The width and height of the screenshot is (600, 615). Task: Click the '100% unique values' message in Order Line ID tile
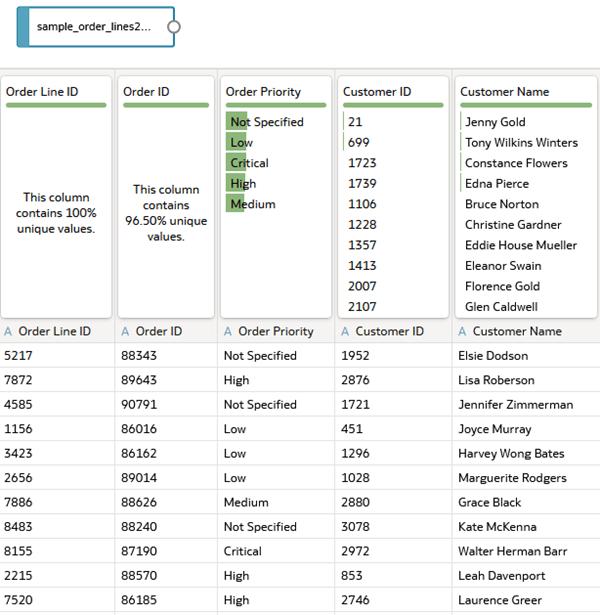pos(56,213)
